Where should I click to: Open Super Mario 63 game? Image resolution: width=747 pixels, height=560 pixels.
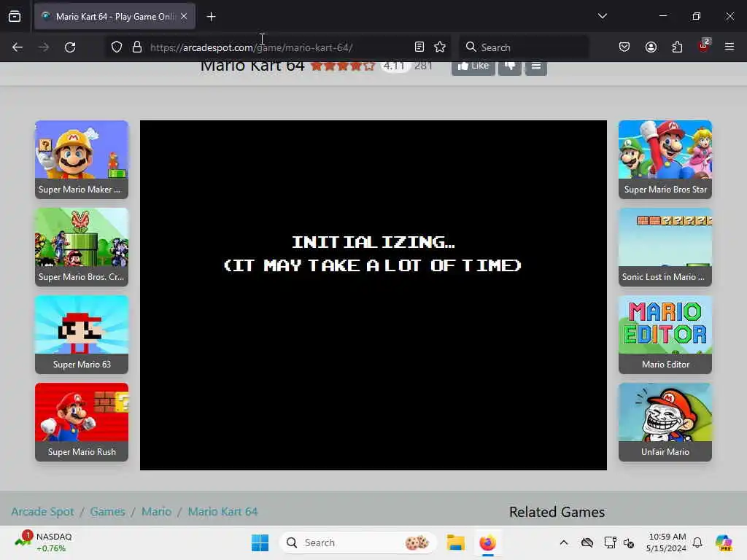click(x=82, y=335)
